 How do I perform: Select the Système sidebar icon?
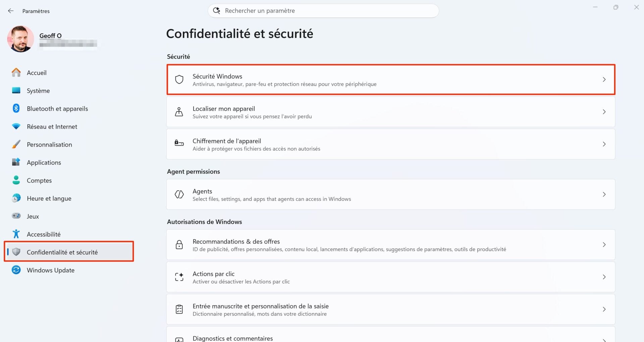coord(16,90)
